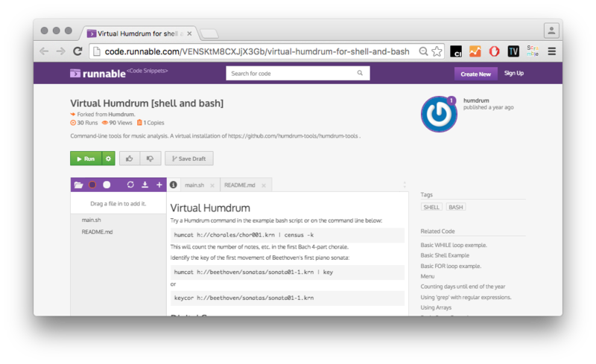Select the BASH tag
Image resolution: width=596 pixels, height=364 pixels.
click(x=456, y=207)
